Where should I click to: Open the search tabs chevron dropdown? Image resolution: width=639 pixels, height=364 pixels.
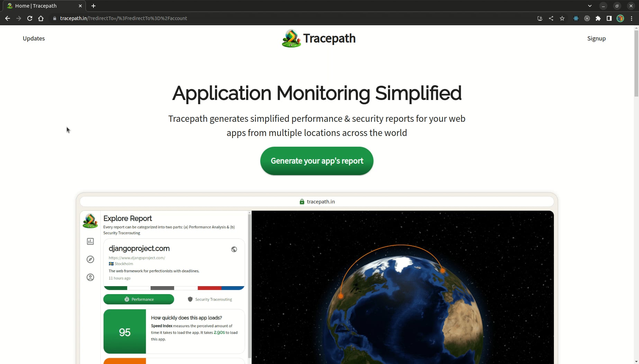tap(589, 6)
